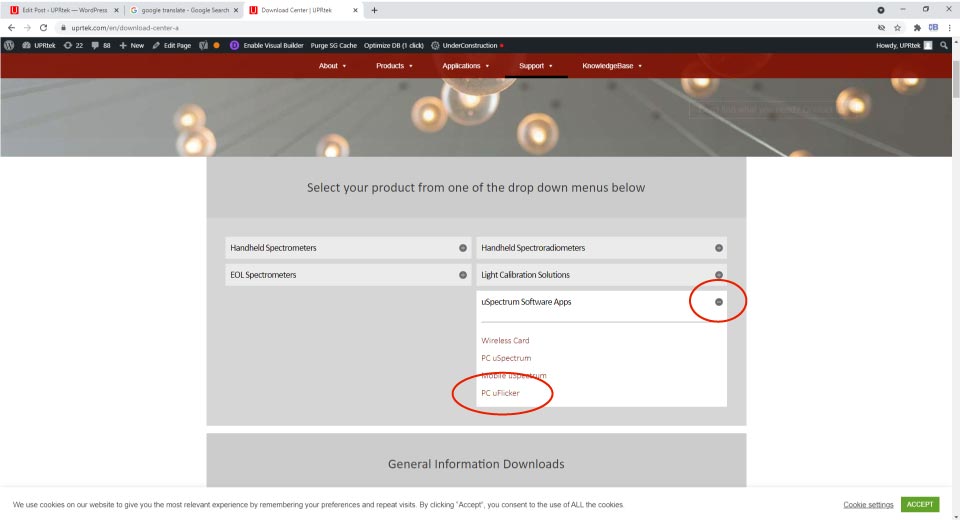The width and height of the screenshot is (960, 520).
Task: Open Cookie settings
Action: pyautogui.click(x=868, y=505)
